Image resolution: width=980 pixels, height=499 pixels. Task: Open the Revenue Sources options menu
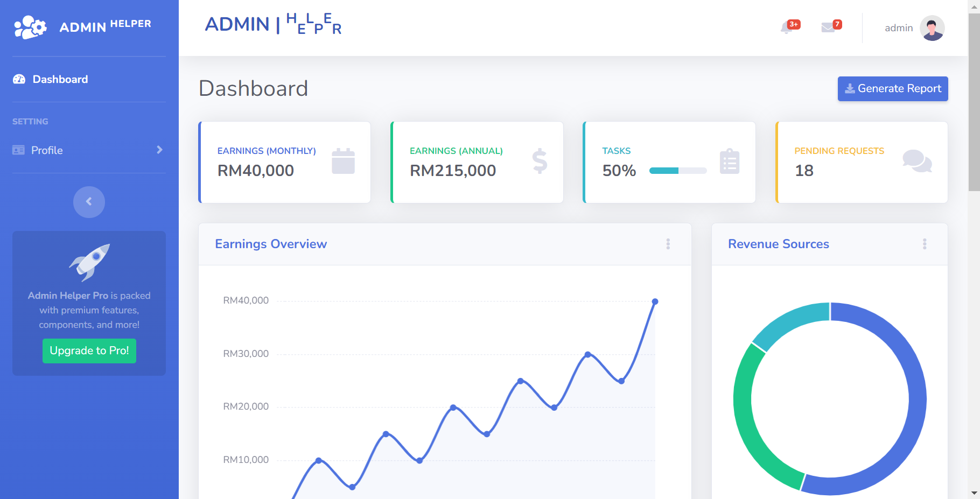pos(925,244)
